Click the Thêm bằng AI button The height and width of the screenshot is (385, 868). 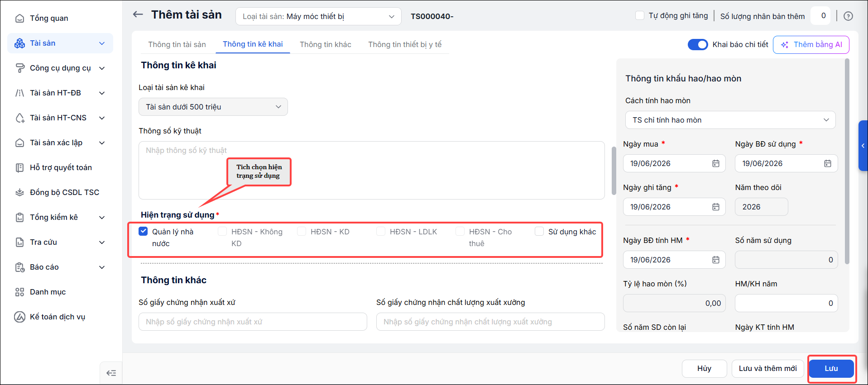pyautogui.click(x=811, y=45)
